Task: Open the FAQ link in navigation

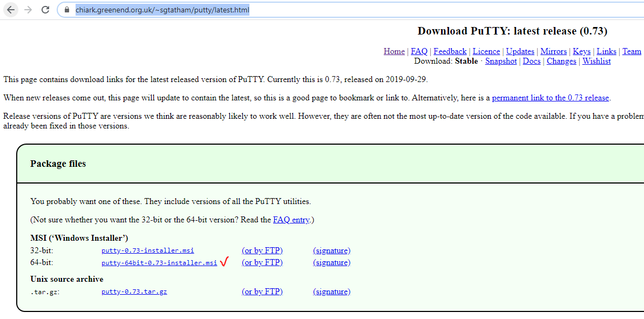Action: [x=419, y=51]
